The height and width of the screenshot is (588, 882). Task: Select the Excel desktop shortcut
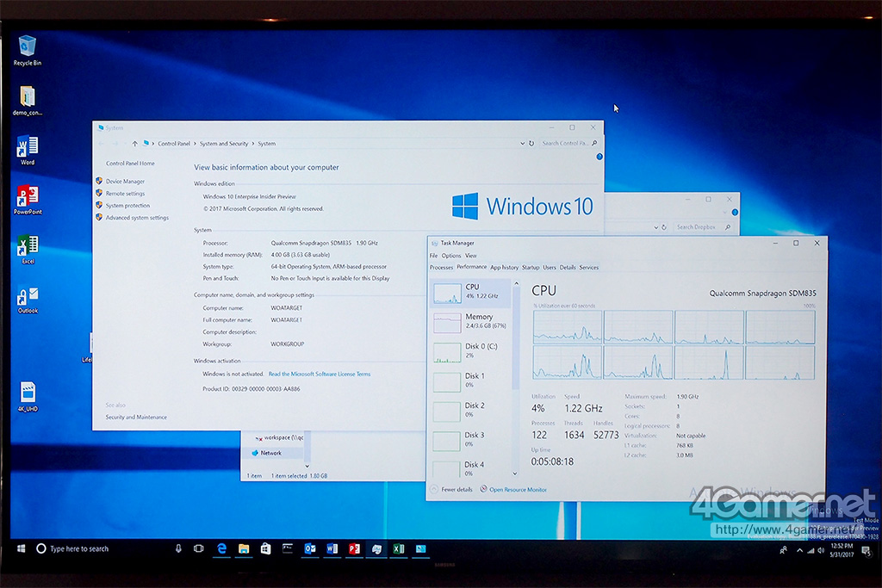tap(27, 249)
